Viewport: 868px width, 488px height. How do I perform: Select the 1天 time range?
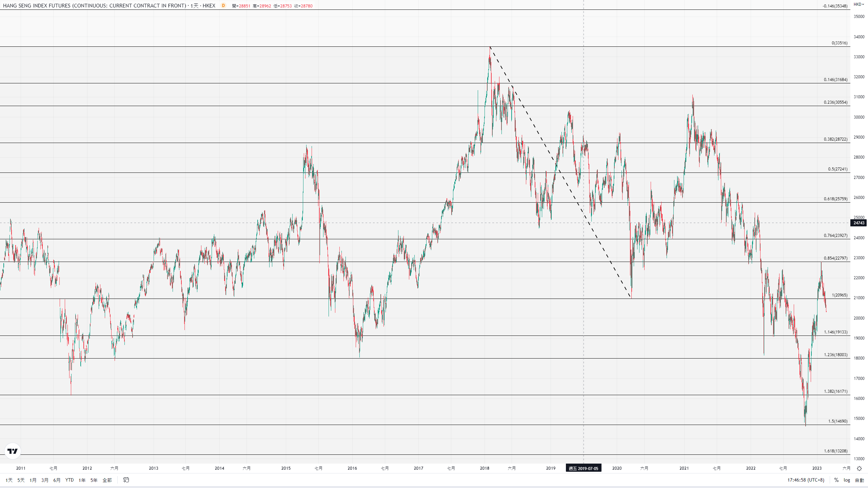[9, 480]
